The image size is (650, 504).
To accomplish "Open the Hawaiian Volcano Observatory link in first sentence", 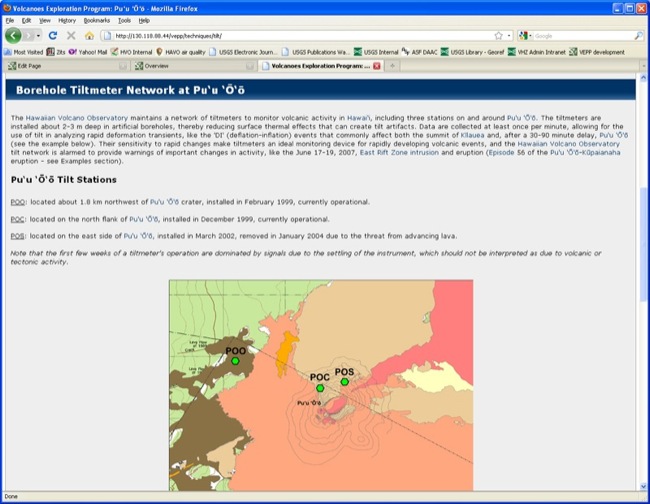I will coord(77,118).
